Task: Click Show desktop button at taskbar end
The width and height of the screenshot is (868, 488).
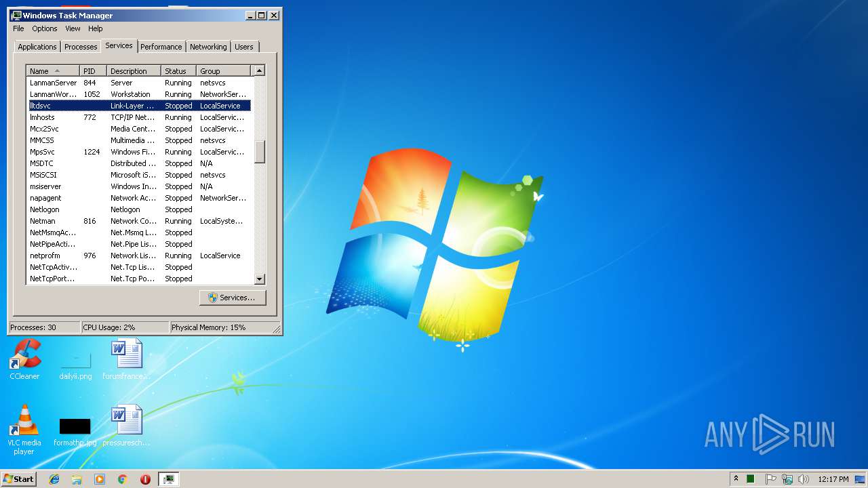Action: 861,479
